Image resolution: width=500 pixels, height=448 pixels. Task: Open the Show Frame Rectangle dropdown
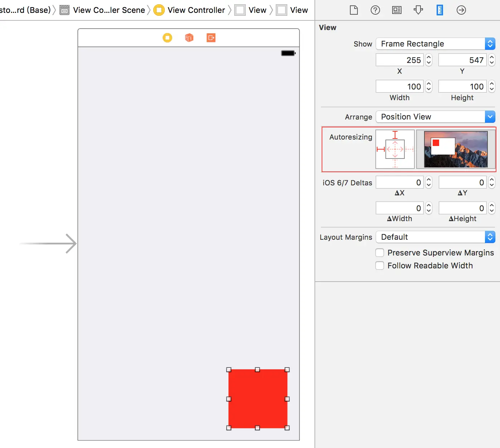click(x=436, y=44)
